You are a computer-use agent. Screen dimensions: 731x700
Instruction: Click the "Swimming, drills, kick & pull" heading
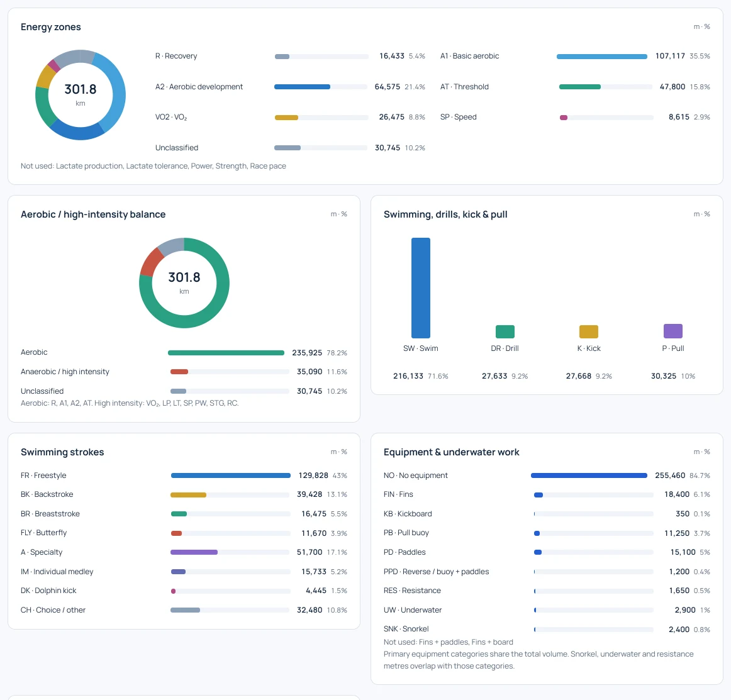[x=445, y=214]
